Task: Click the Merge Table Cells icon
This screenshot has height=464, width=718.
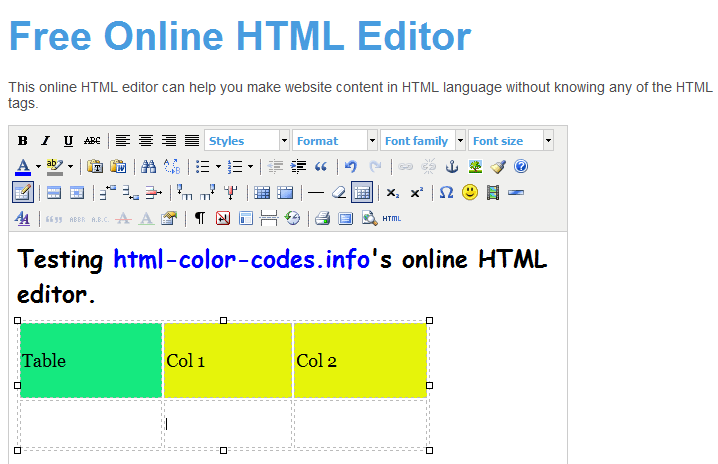Action: [x=285, y=193]
